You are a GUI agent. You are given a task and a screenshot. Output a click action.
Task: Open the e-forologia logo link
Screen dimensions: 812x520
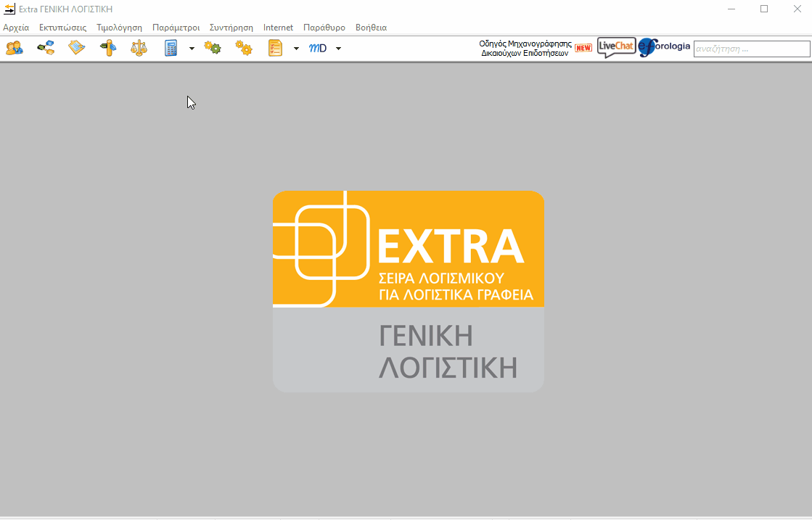(665, 48)
